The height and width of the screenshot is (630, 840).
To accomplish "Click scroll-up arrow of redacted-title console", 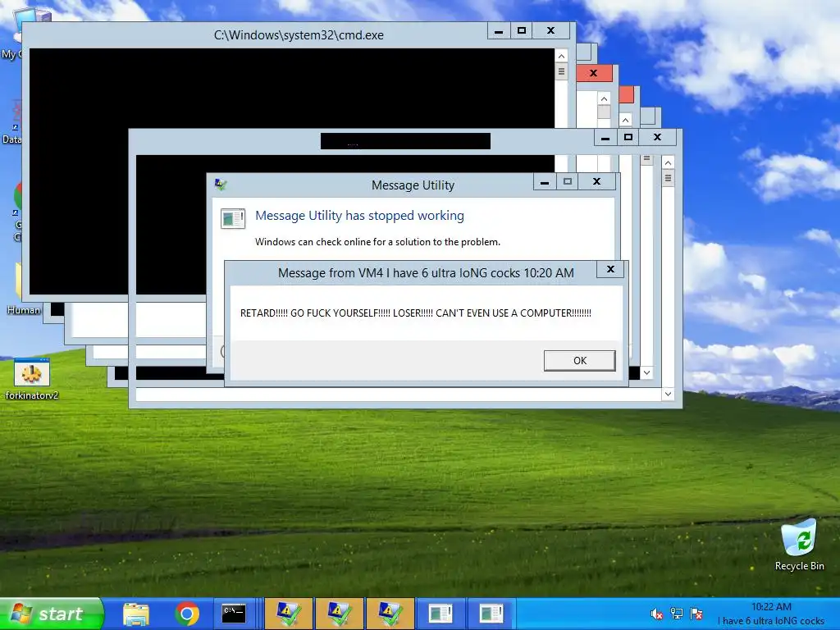I will 668,162.
